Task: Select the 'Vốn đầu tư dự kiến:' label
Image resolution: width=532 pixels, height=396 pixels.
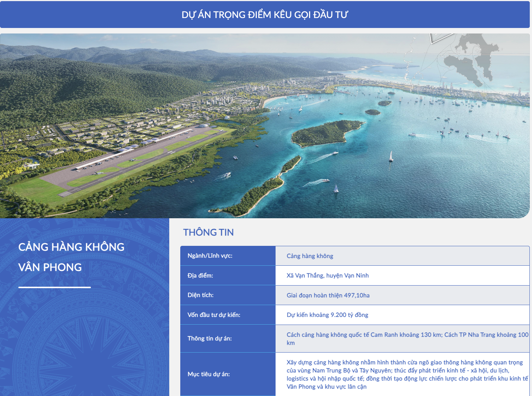Action: point(214,315)
